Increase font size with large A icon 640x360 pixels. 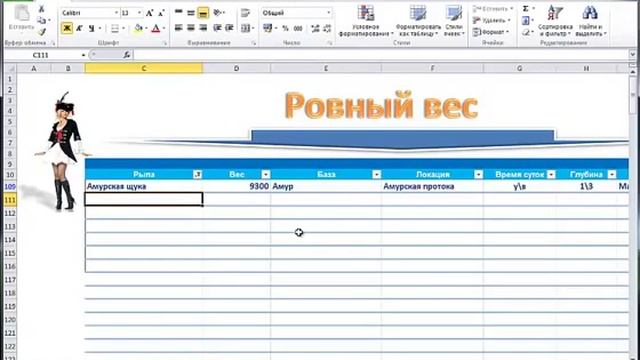[149, 13]
